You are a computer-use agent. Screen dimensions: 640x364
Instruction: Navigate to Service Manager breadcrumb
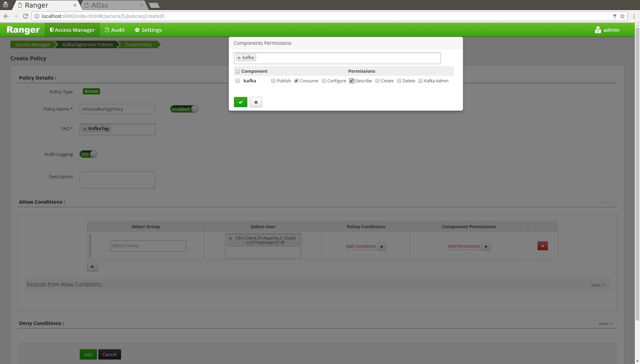pyautogui.click(x=32, y=44)
